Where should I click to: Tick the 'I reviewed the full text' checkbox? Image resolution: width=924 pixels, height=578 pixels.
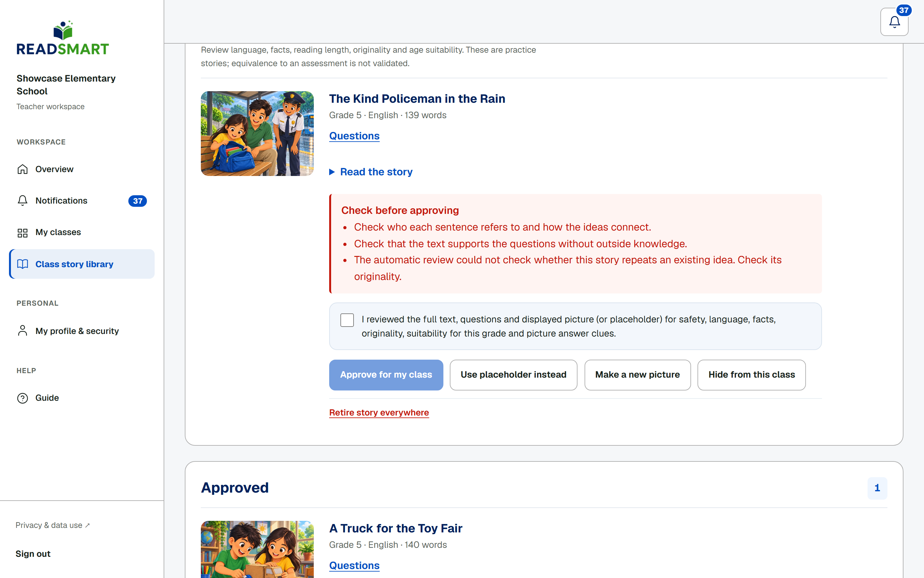coord(347,320)
